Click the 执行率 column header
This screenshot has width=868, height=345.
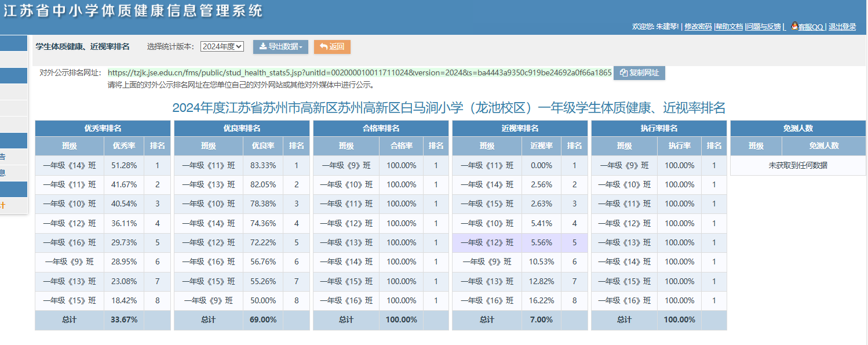pyautogui.click(x=679, y=146)
